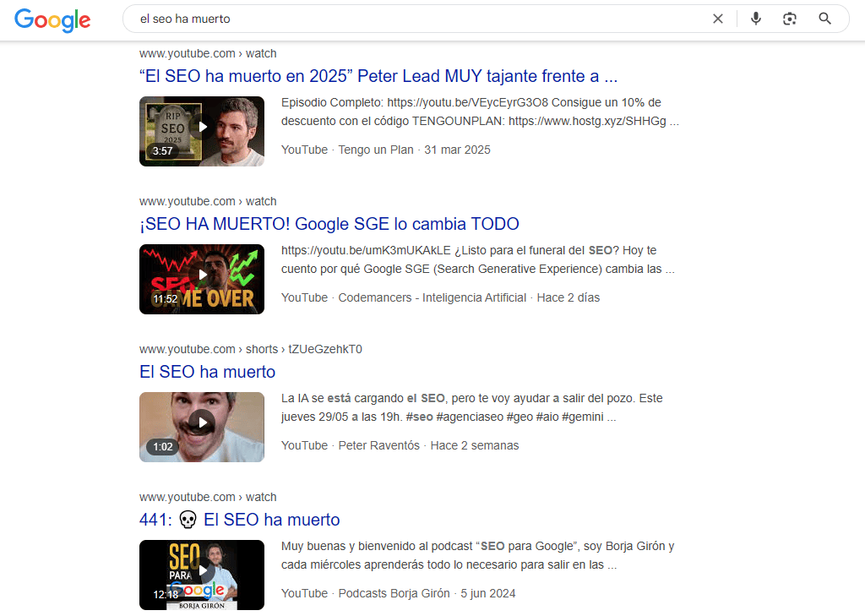The image size is (865, 616).
Task: Click the '11:52' duration badge
Action: click(165, 299)
